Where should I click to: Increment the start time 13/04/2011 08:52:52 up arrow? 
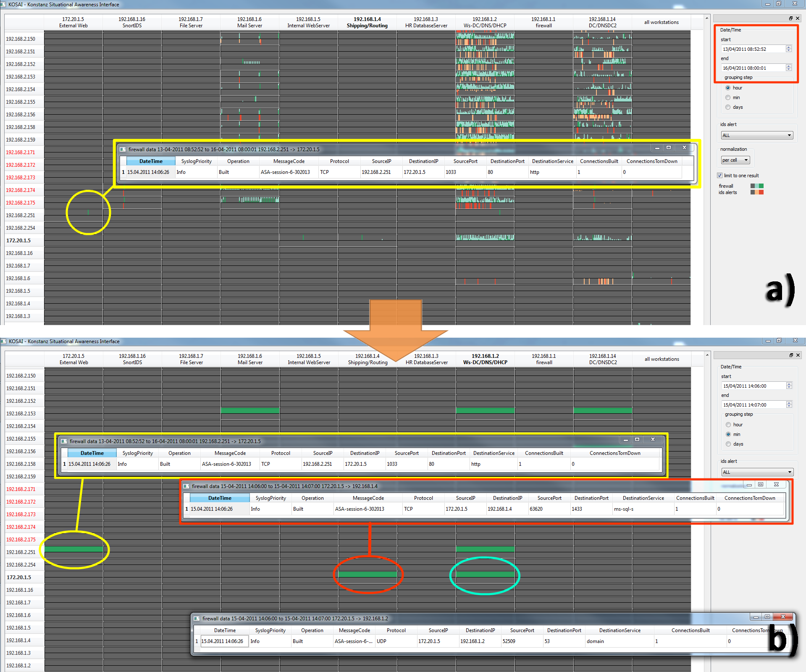pos(788,47)
